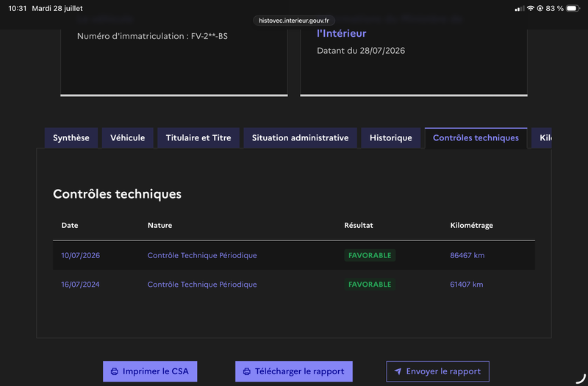Screen dimensions: 588x386
Task: Click the Numéro d'immatriculation FV-2**-BS text
Action: pyautogui.click(x=152, y=36)
